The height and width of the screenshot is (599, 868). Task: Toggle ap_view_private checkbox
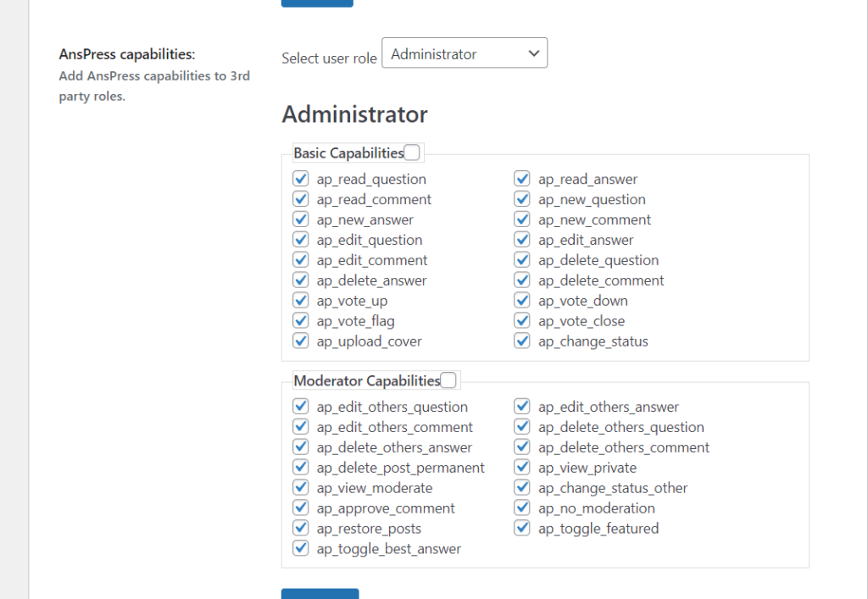click(x=522, y=468)
